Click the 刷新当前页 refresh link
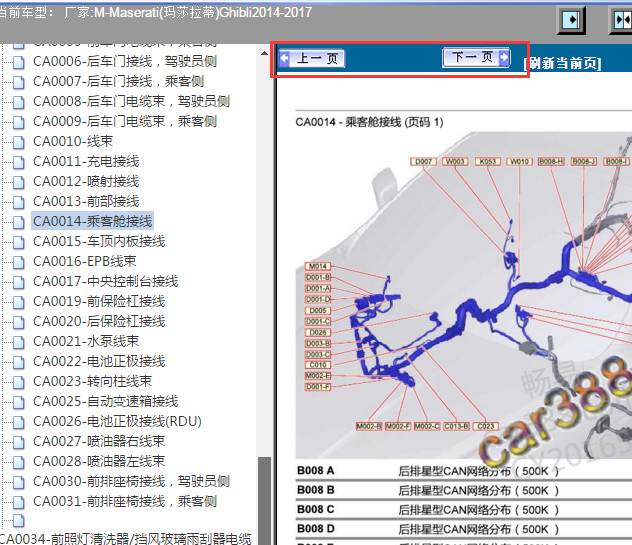The height and width of the screenshot is (545, 632). [562, 63]
